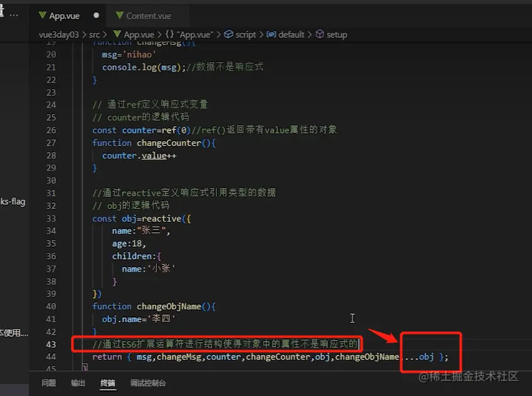
Task: Click counter.value++ statement
Action: [x=139, y=156]
